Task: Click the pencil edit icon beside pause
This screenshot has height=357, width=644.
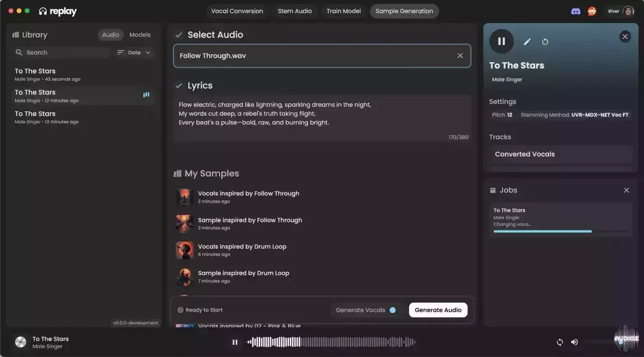Action: click(527, 42)
